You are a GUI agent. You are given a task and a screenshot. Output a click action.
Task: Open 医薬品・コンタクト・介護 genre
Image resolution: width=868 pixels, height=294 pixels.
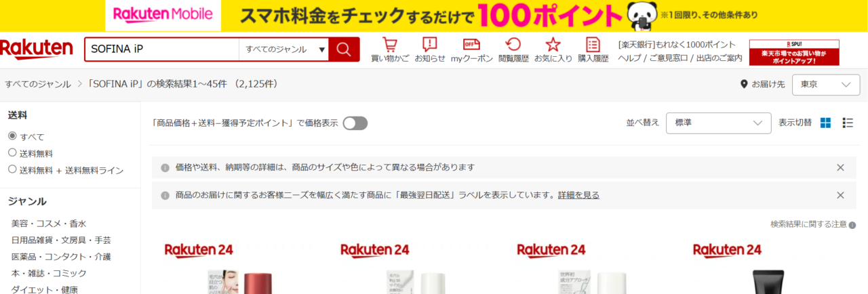click(x=61, y=257)
